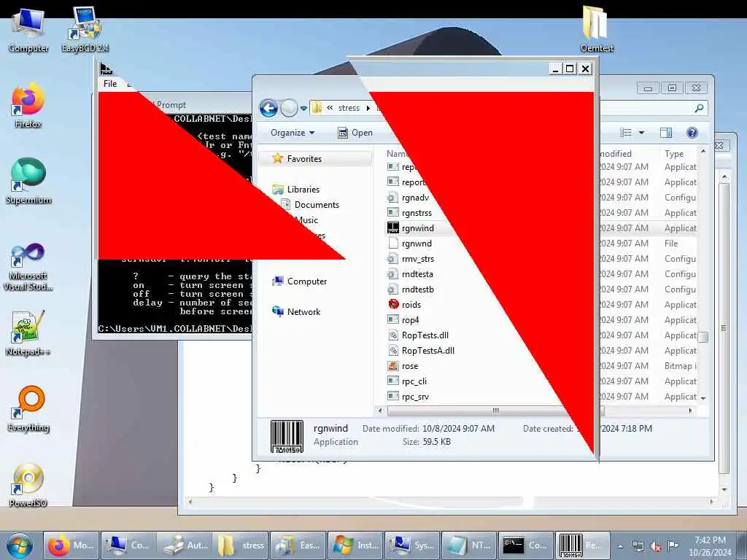747x560 pixels.
Task: Switch to the stress folder taskbar button
Action: tap(241, 545)
